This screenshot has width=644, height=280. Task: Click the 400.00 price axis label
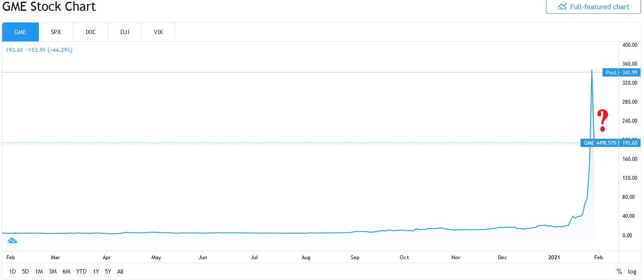click(630, 45)
